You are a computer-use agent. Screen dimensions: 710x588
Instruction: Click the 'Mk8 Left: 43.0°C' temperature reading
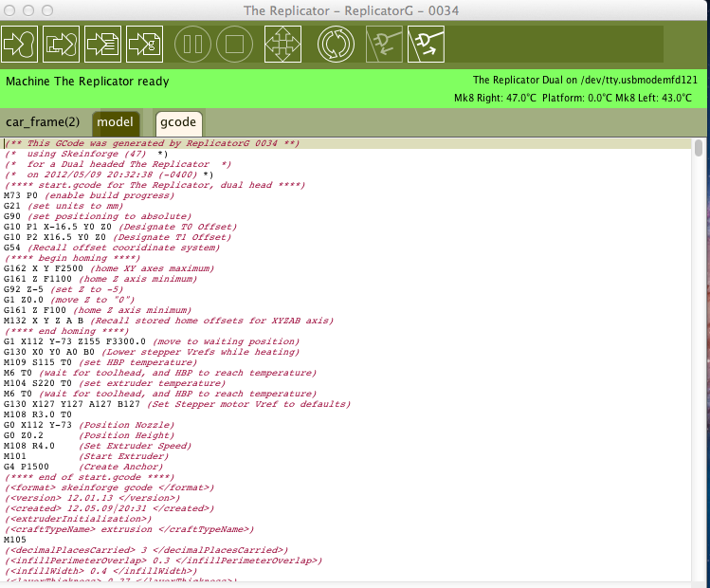[x=654, y=98]
